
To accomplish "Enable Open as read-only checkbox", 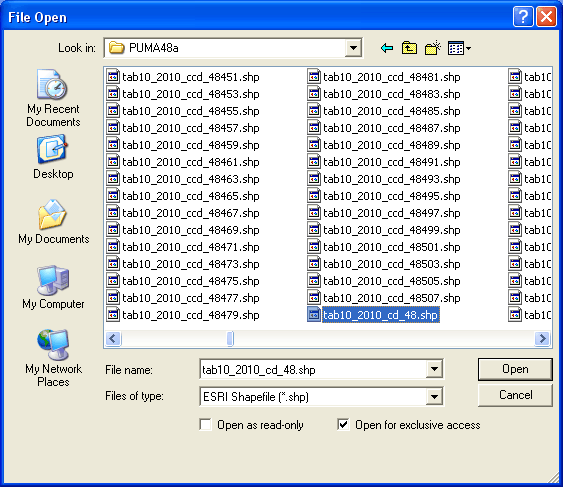I will (205, 425).
